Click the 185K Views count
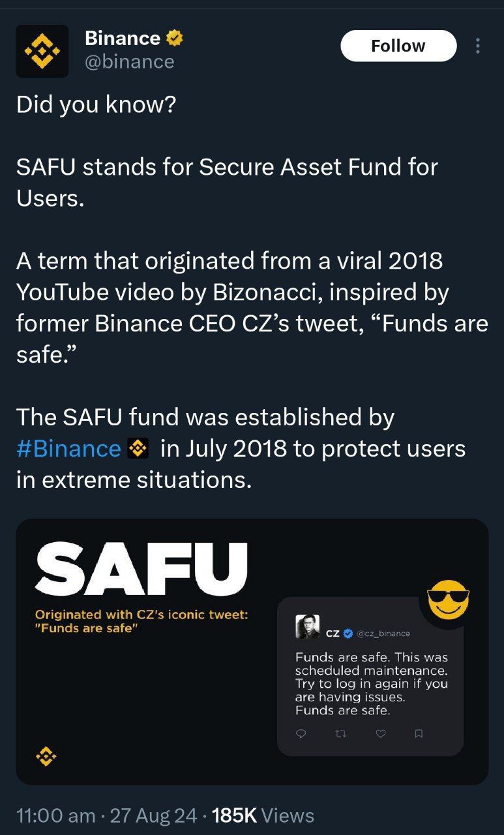The image size is (504, 835). [x=263, y=815]
